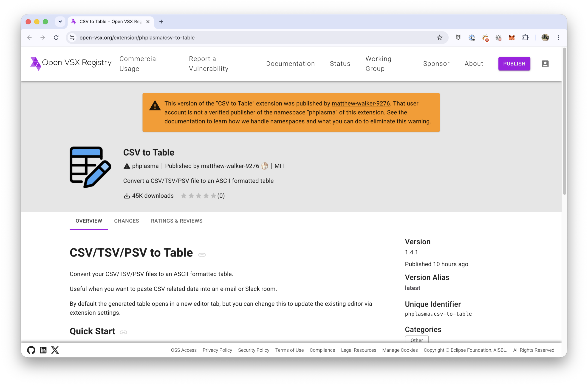Open Manage Cookies footer link
The width and height of the screenshot is (588, 385).
(400, 350)
